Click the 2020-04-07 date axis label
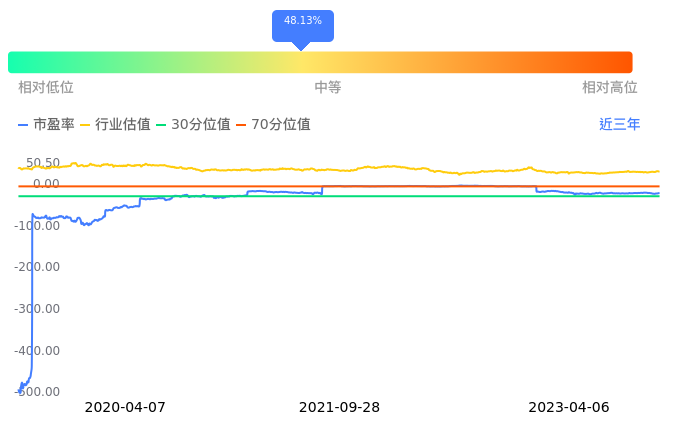686x442 pixels. pos(125,408)
